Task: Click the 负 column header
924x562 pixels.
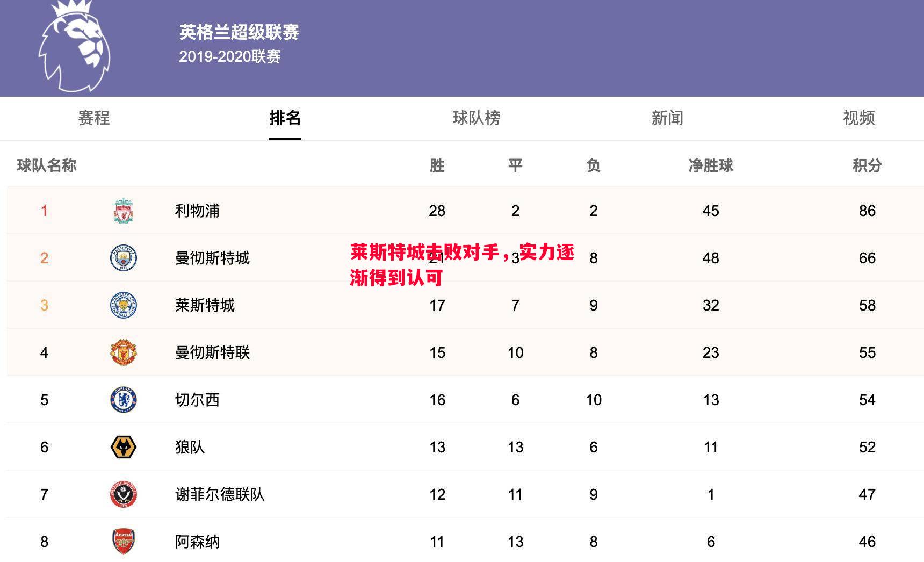Action: coord(594,165)
